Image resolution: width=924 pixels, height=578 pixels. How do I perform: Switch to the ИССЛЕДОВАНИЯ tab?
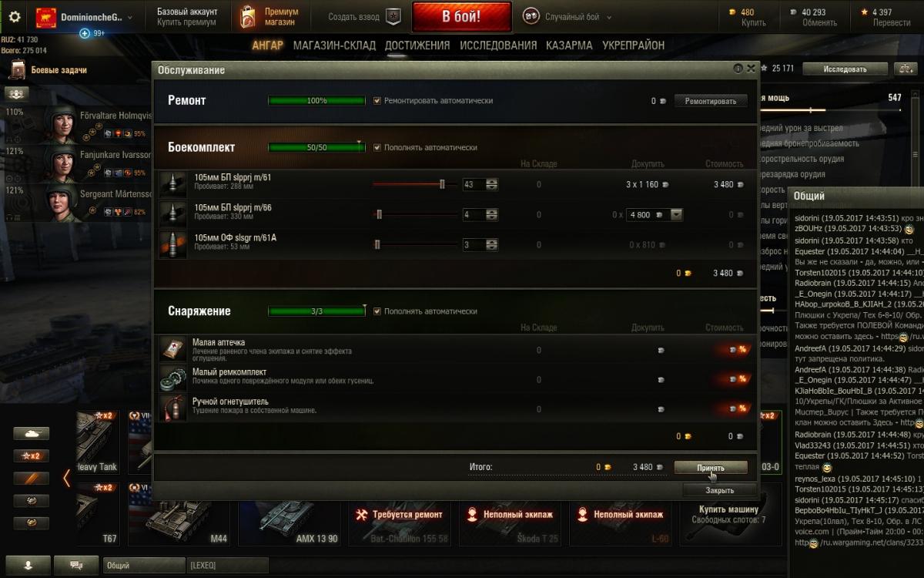coord(498,45)
